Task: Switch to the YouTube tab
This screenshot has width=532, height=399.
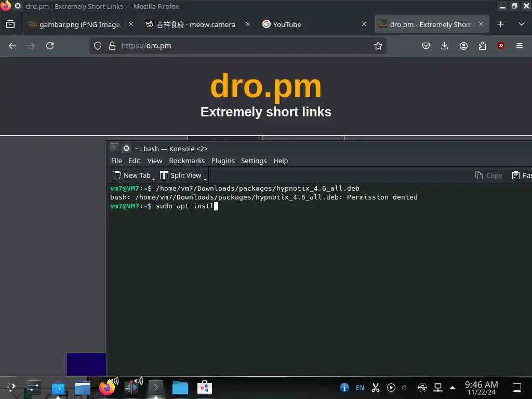Action: click(287, 24)
